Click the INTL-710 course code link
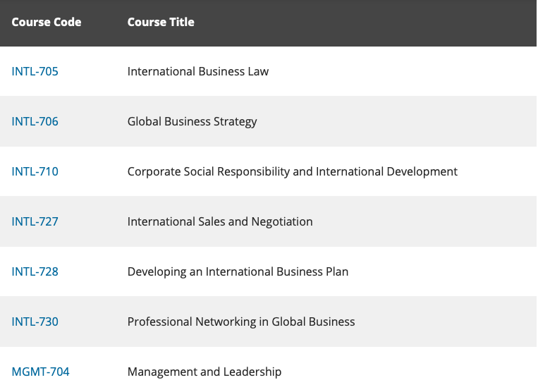 point(35,171)
